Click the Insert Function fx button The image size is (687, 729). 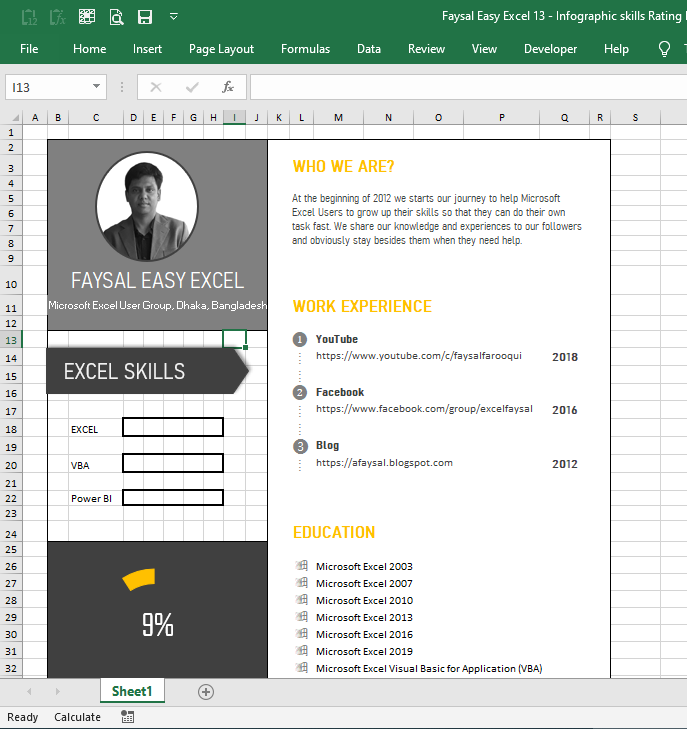(x=228, y=87)
